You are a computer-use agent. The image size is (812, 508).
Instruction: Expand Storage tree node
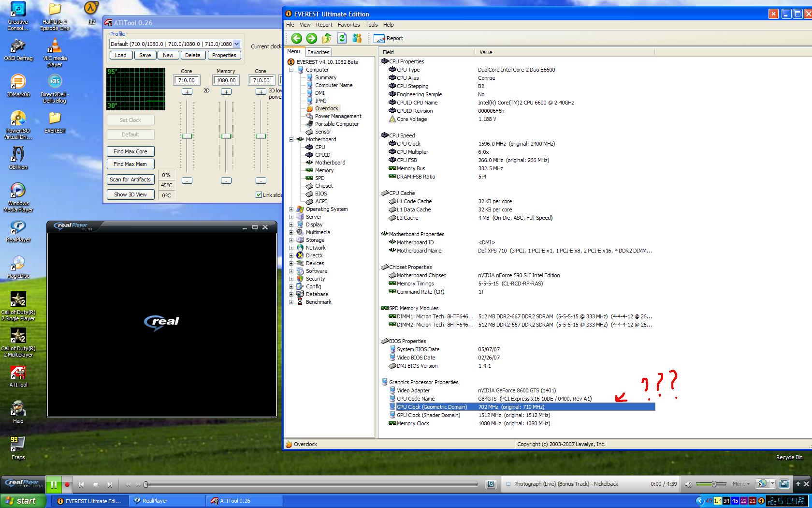[x=291, y=240]
